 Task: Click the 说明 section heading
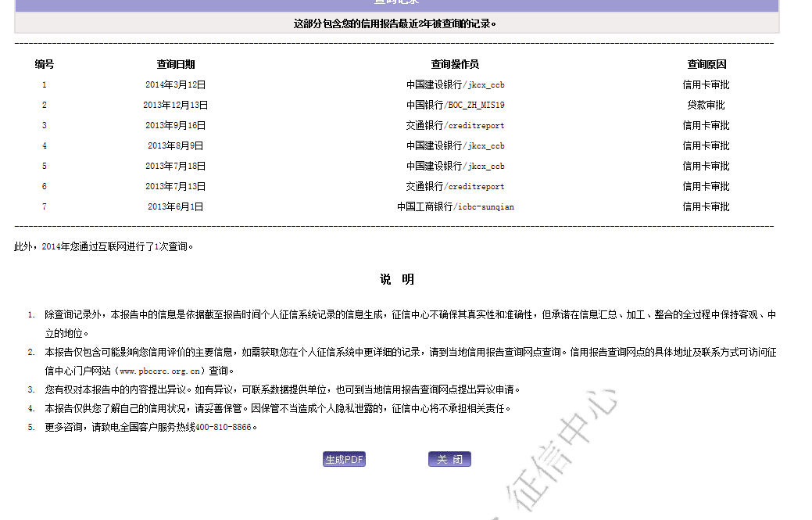397,280
